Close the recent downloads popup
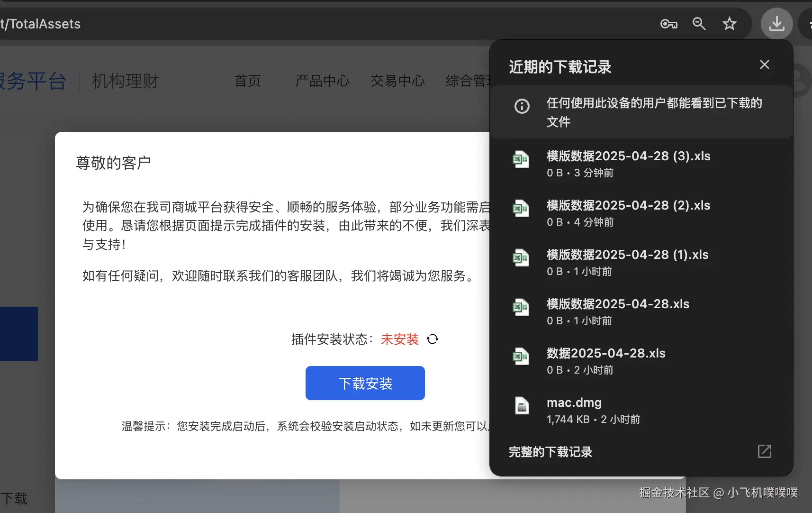Image resolution: width=812 pixels, height=513 pixels. [764, 64]
